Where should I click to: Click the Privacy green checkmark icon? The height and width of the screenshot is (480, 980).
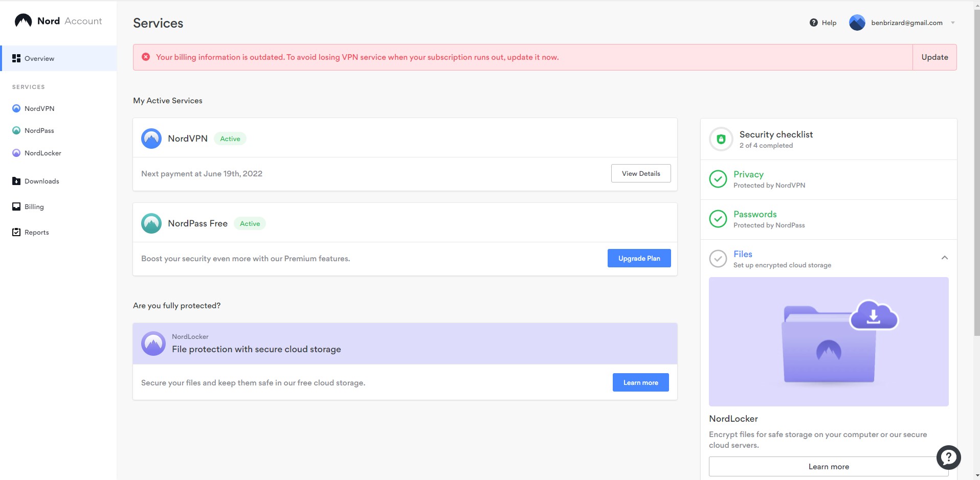(x=718, y=179)
